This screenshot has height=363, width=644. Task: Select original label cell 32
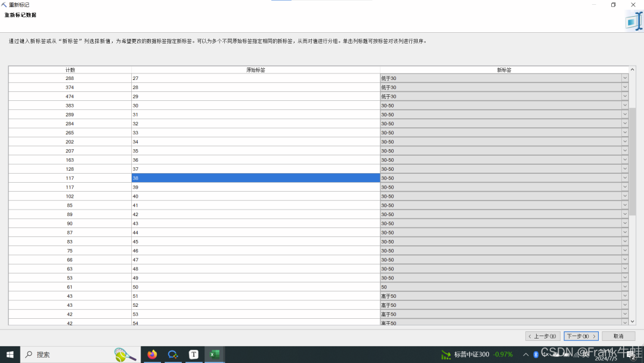255,124
